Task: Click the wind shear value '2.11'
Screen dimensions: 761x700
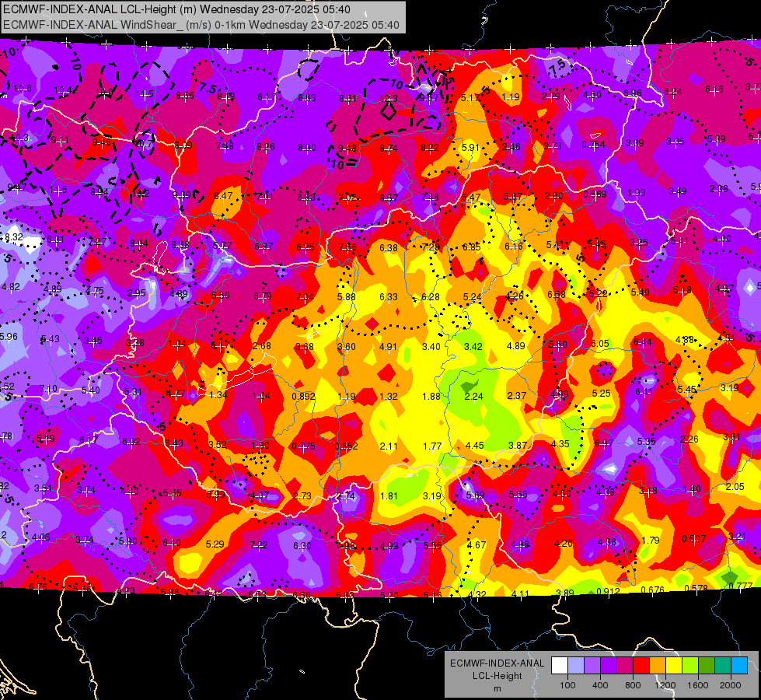Action: [x=388, y=446]
